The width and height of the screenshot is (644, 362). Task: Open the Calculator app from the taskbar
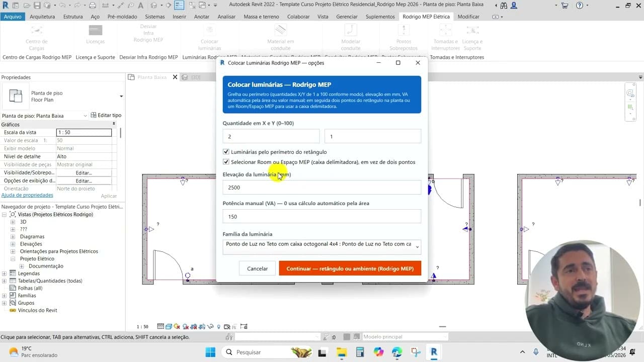pos(360,352)
